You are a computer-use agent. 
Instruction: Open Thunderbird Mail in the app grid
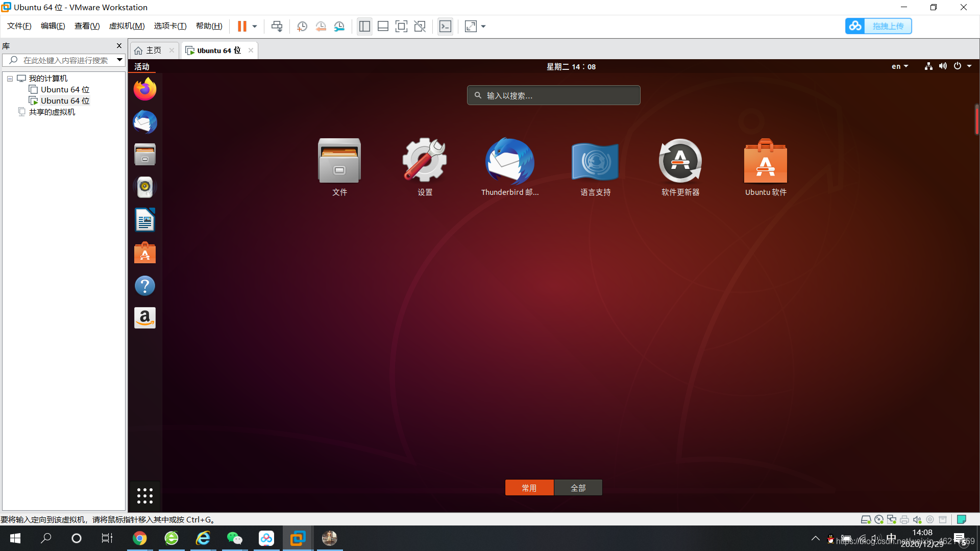tap(509, 161)
